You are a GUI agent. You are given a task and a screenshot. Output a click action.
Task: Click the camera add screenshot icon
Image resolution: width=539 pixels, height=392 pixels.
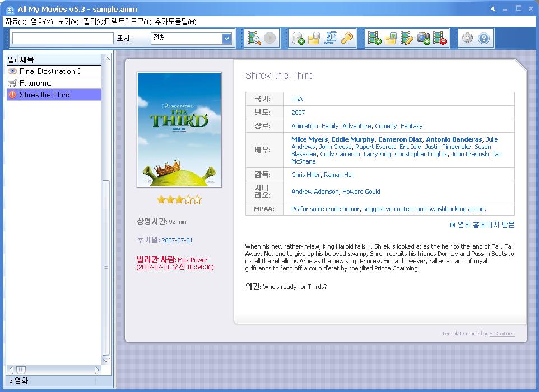click(x=424, y=38)
